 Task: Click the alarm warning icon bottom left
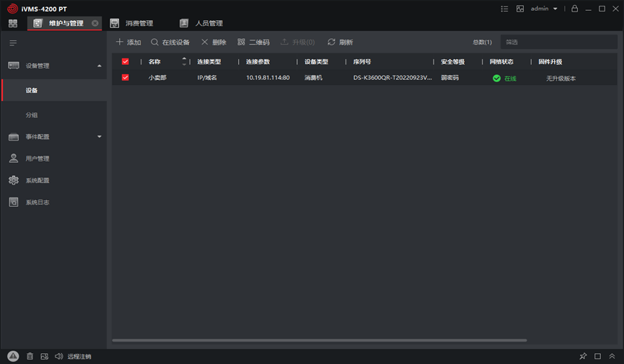(13, 356)
